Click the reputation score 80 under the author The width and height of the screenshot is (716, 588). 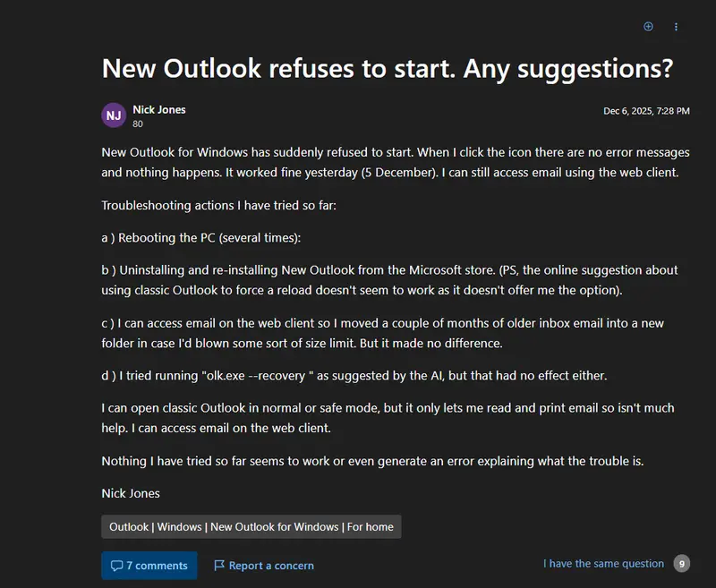coord(136,124)
